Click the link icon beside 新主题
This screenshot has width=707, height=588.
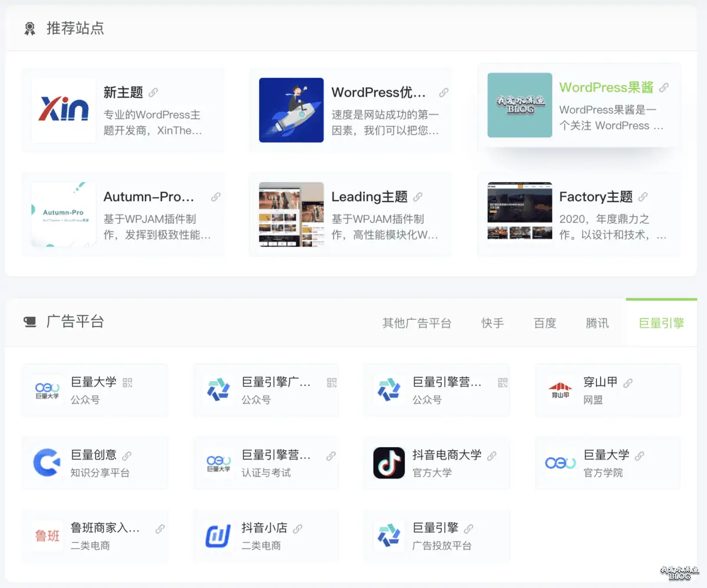[x=153, y=93]
